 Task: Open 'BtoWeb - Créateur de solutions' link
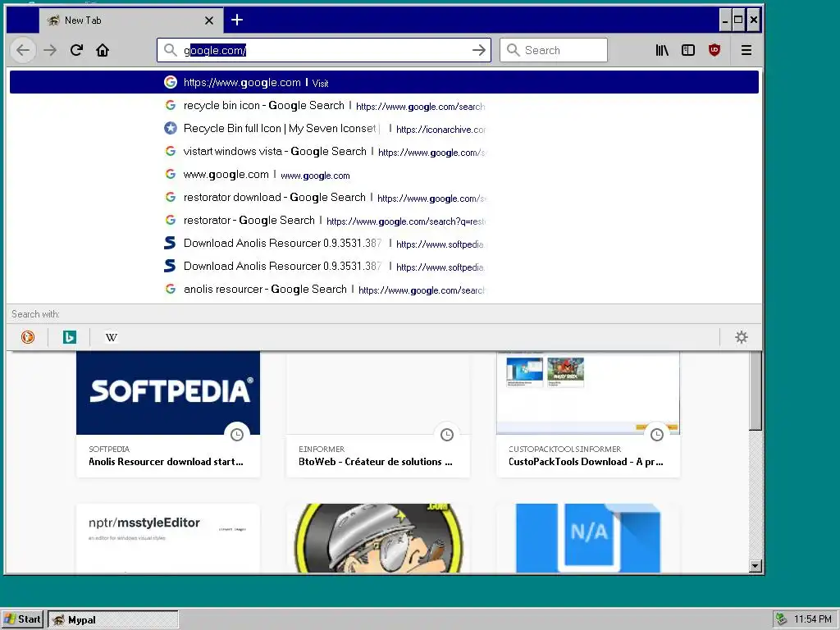376,462
